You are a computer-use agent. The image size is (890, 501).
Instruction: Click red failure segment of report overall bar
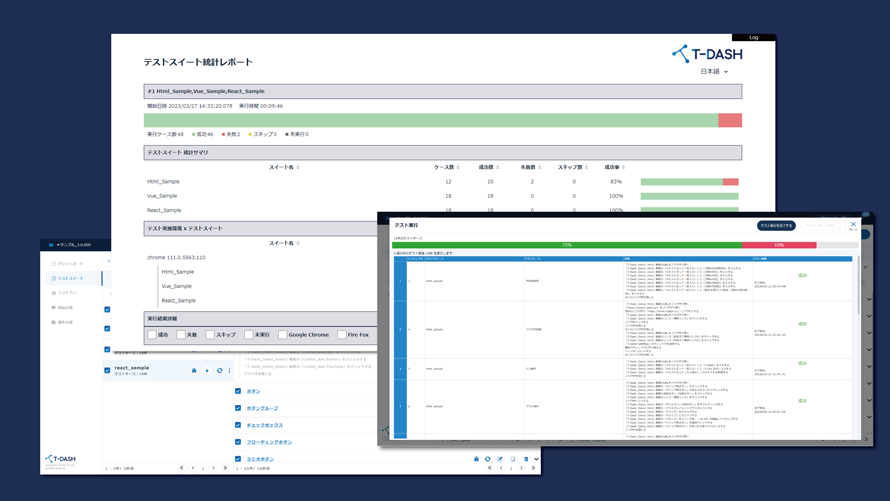pos(730,120)
